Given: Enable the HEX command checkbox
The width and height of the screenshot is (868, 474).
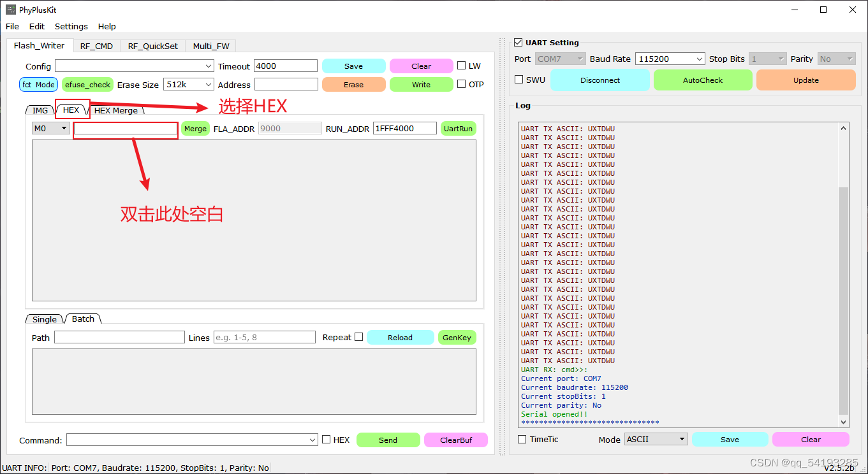Looking at the screenshot, I should coord(327,439).
